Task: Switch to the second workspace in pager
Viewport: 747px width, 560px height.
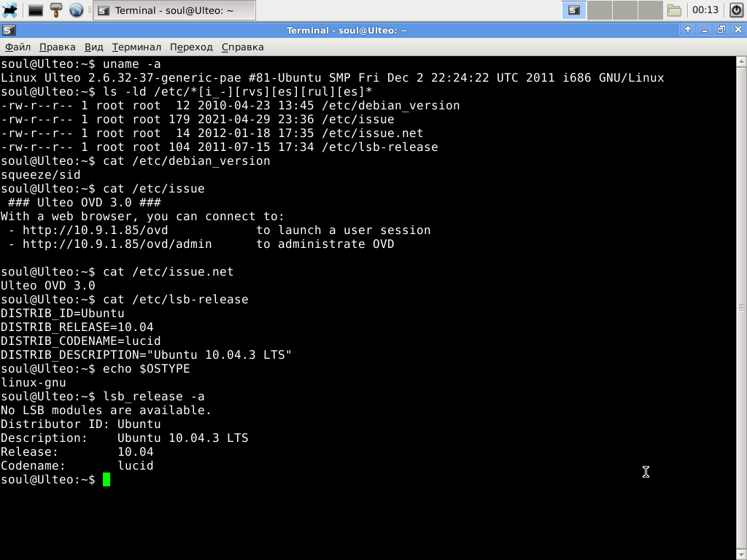Action: [600, 10]
